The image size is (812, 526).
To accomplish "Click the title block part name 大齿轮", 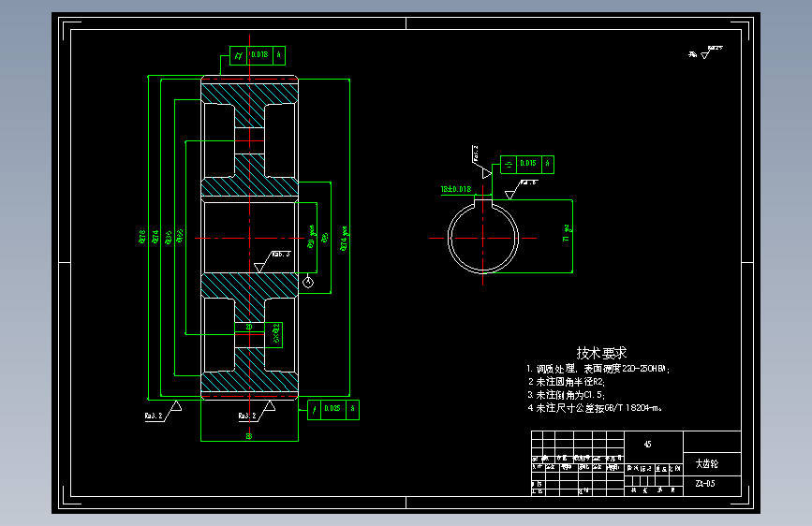I will (706, 463).
